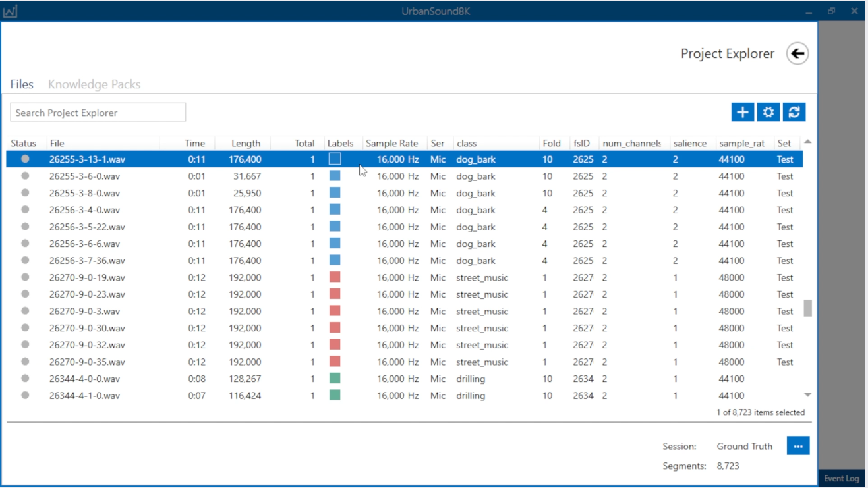Screen dimensions: 868x488
Task: Sort by the num_channels column header
Action: coord(632,143)
